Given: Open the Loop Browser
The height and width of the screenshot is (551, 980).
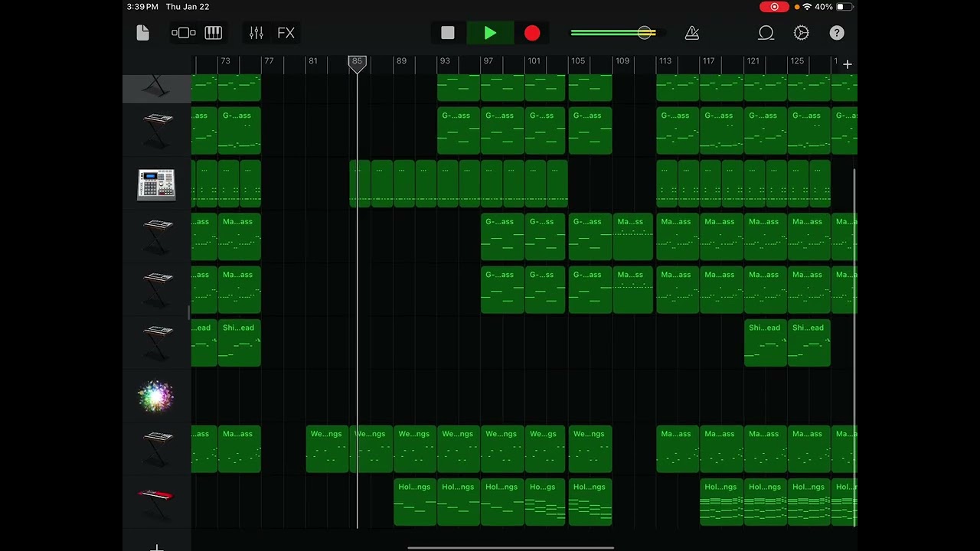Looking at the screenshot, I should [766, 33].
